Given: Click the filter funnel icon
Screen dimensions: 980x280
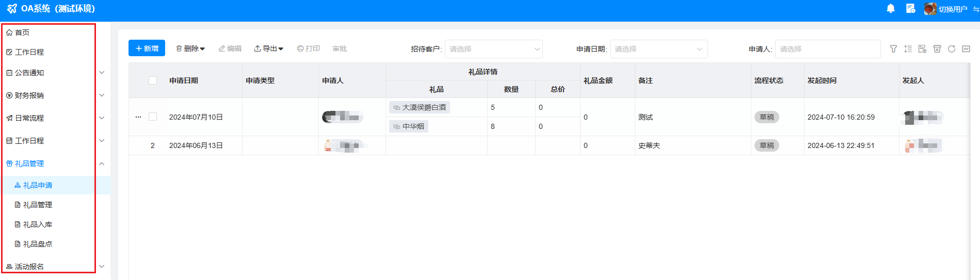Looking at the screenshot, I should [x=893, y=49].
